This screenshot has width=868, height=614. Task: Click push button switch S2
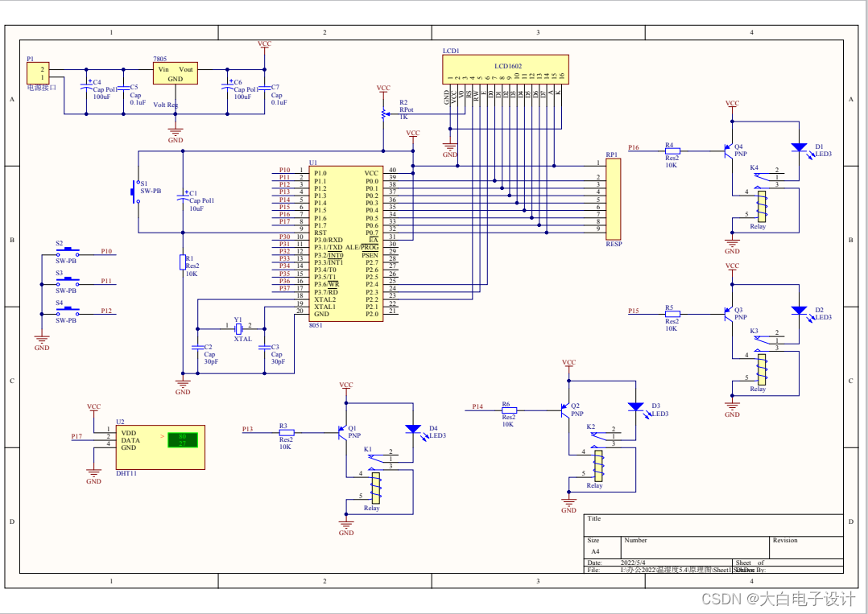pos(68,250)
